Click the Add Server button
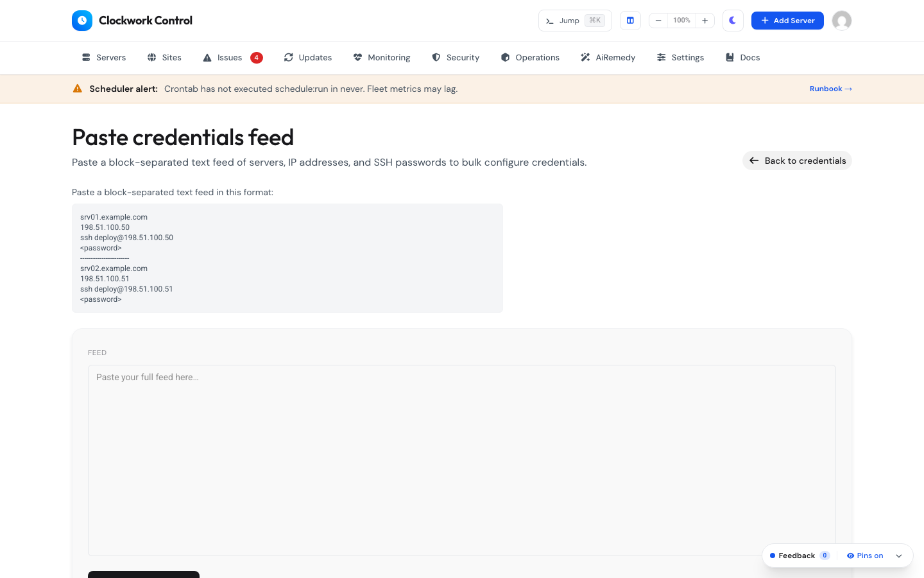924x578 pixels. click(x=787, y=21)
